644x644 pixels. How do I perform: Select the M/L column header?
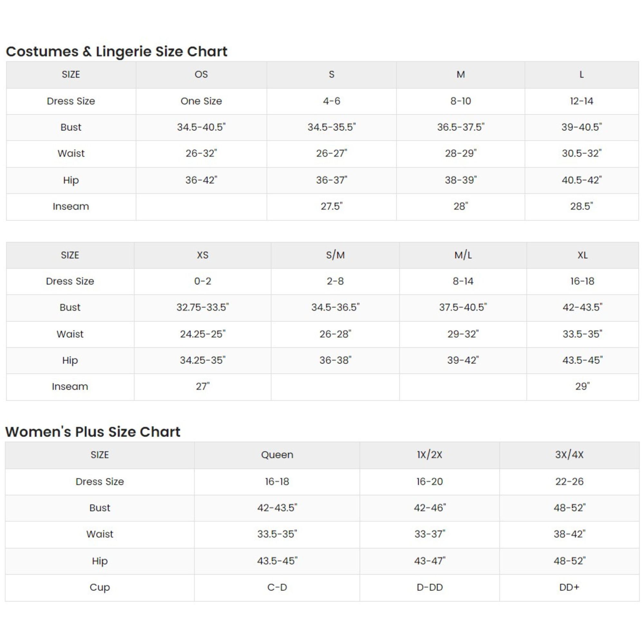(x=463, y=255)
